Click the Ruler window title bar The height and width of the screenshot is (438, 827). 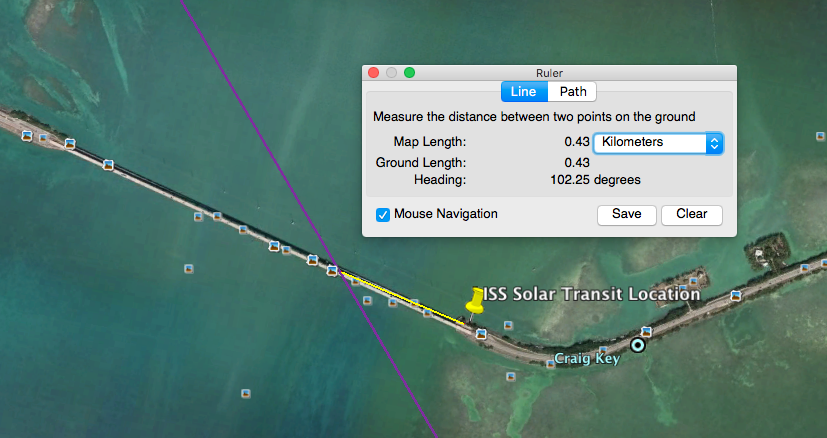point(549,73)
